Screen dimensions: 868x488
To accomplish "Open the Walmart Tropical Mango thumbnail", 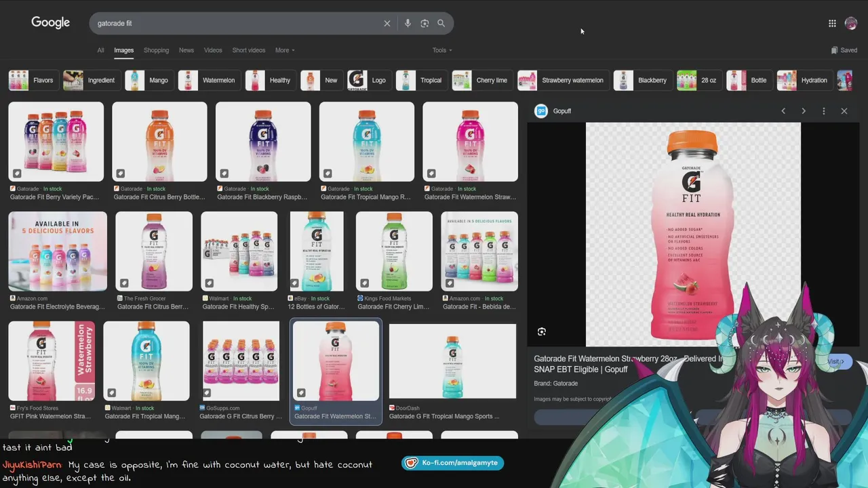I will pos(146,361).
